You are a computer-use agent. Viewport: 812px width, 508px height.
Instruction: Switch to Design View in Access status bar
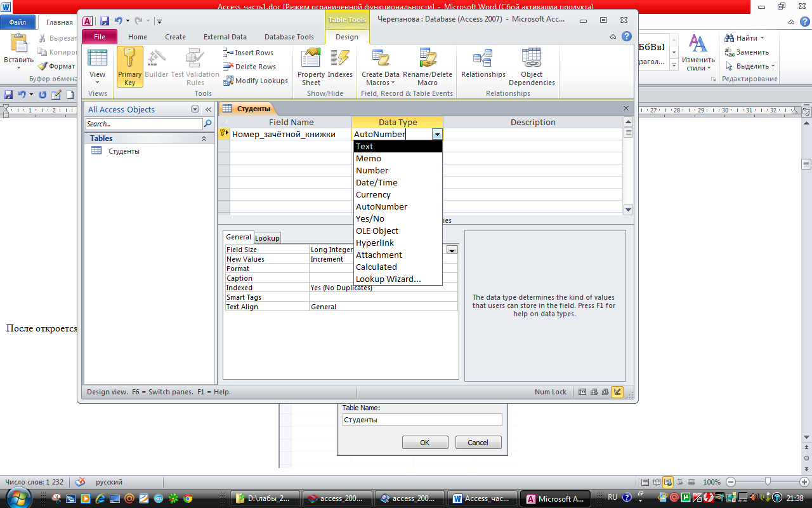coord(617,392)
